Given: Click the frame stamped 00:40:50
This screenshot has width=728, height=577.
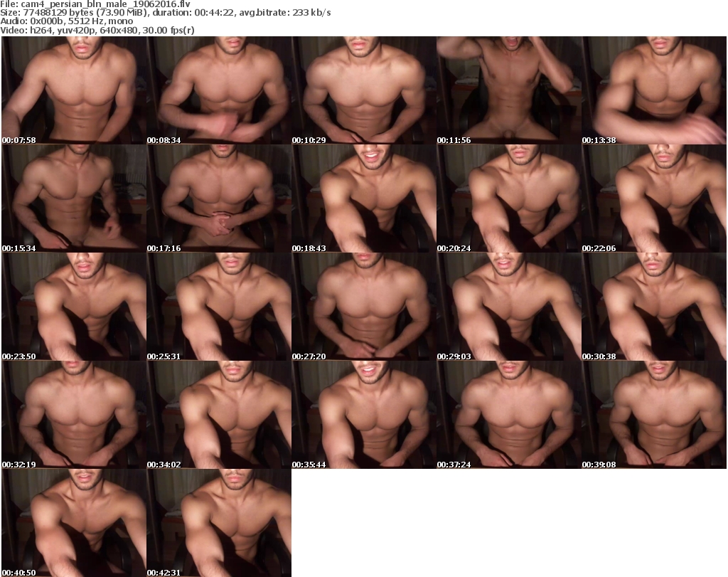Looking at the screenshot, I should (x=74, y=523).
